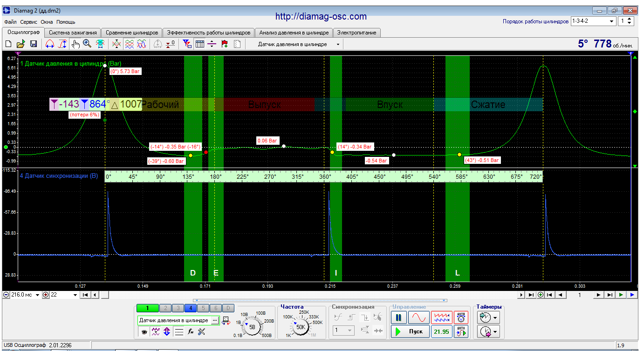The image size is (644, 351).
Task: Activate the hand pan tool
Action: (x=75, y=44)
